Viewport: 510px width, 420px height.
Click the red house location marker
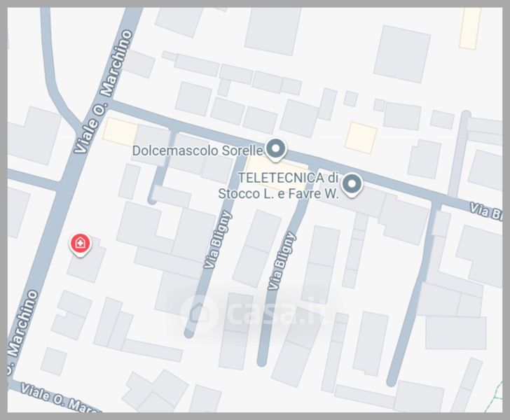coord(80,244)
